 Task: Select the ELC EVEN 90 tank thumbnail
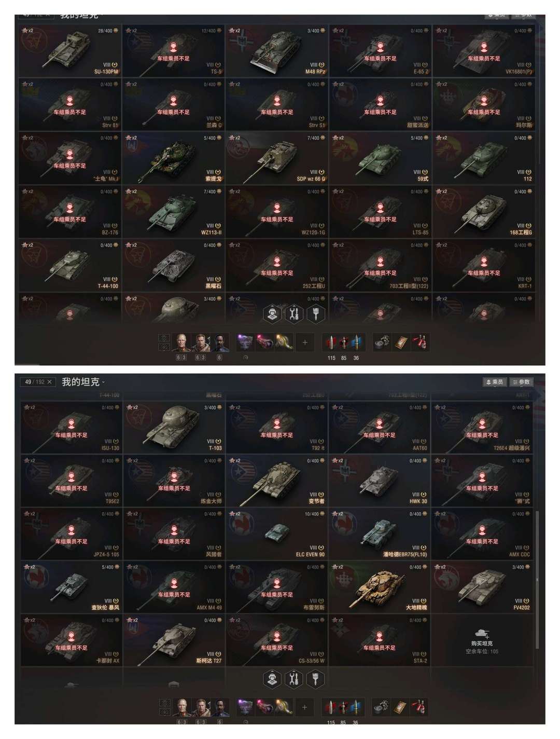pos(277,534)
